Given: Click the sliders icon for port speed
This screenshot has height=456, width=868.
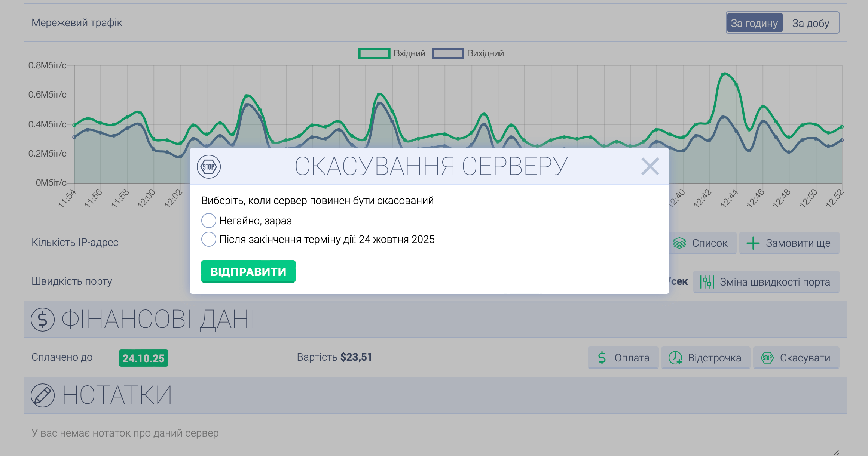Looking at the screenshot, I should click(x=707, y=282).
